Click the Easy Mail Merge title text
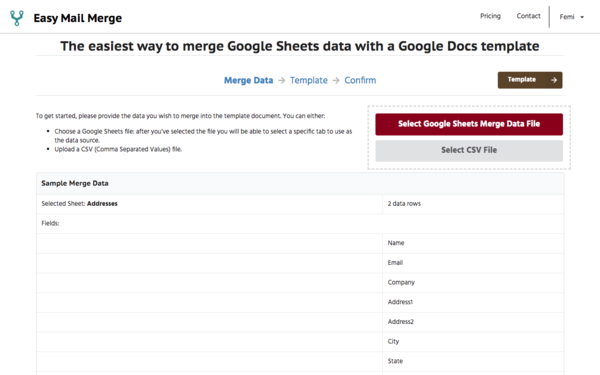The image size is (600, 375). [78, 18]
